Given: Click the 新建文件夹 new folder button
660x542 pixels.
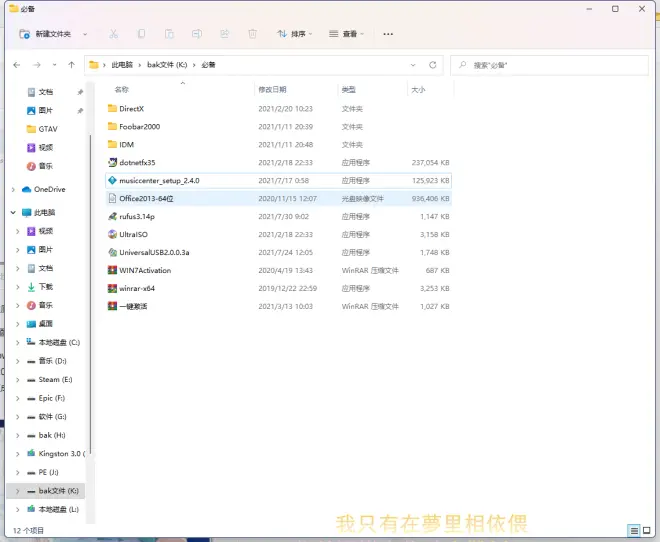Looking at the screenshot, I should 45,34.
